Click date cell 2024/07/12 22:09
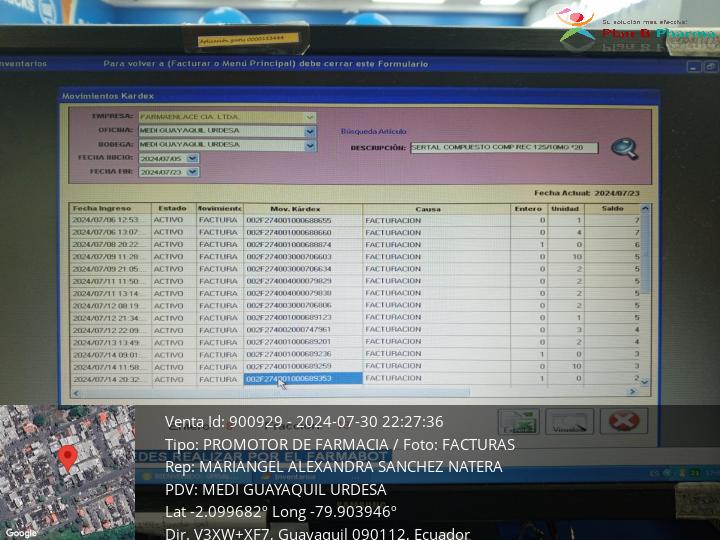Viewport: 720px width, 540px height. click(110, 331)
